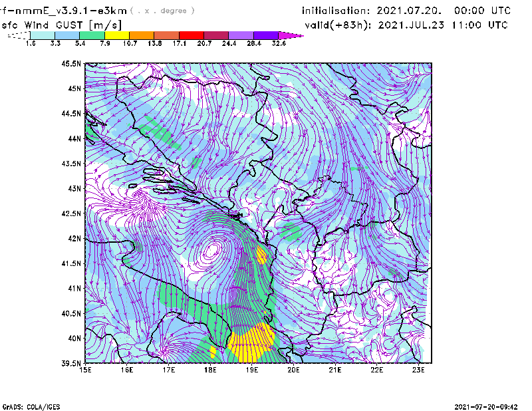This screenshot has height=411, width=532.
Task: Click the 'valid(+83h):' label
Action: click(338, 25)
